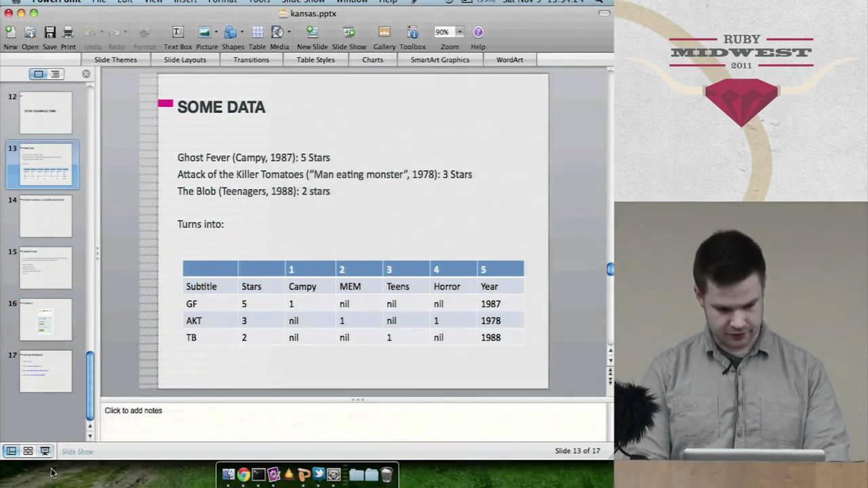Screen dimensions: 868x488
Task: Click the 'Slide 13 of 17' status text
Action: (577, 451)
